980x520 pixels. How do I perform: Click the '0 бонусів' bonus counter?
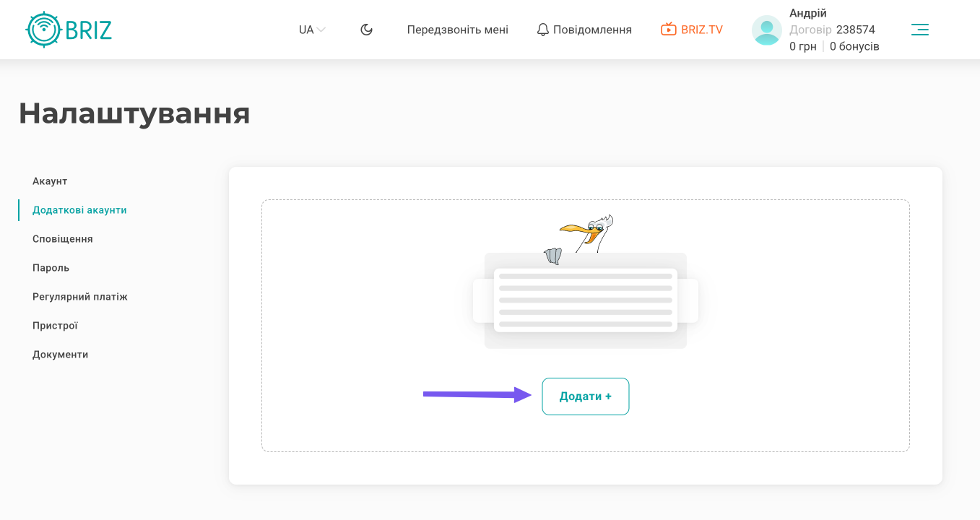[854, 46]
